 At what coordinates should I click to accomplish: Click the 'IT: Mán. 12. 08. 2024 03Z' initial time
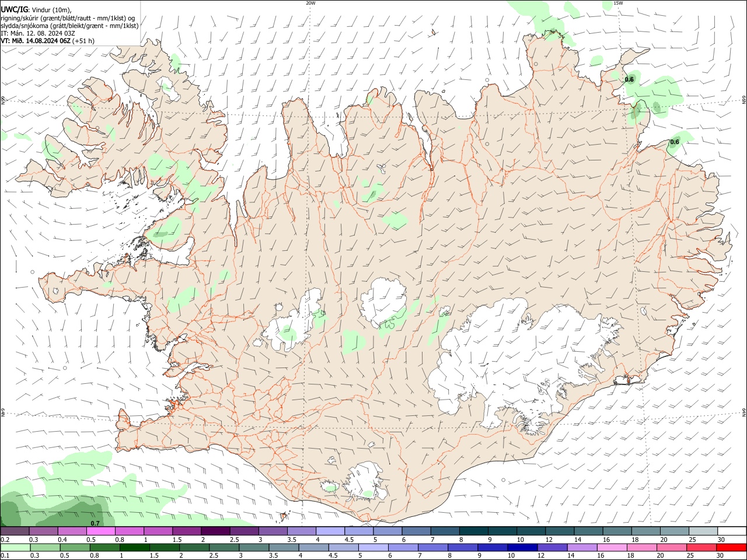(x=38, y=33)
